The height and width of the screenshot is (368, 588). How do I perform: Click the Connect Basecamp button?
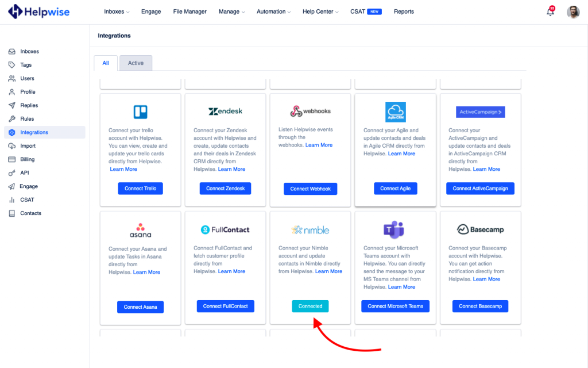click(x=481, y=306)
